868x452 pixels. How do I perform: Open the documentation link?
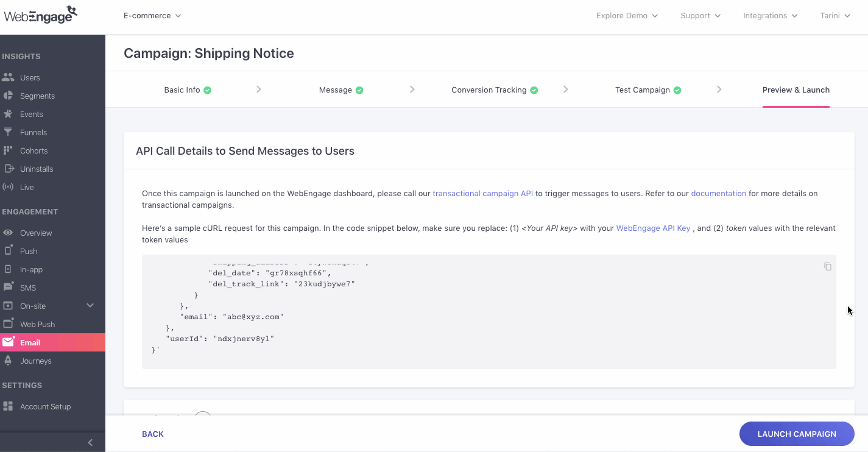click(718, 193)
